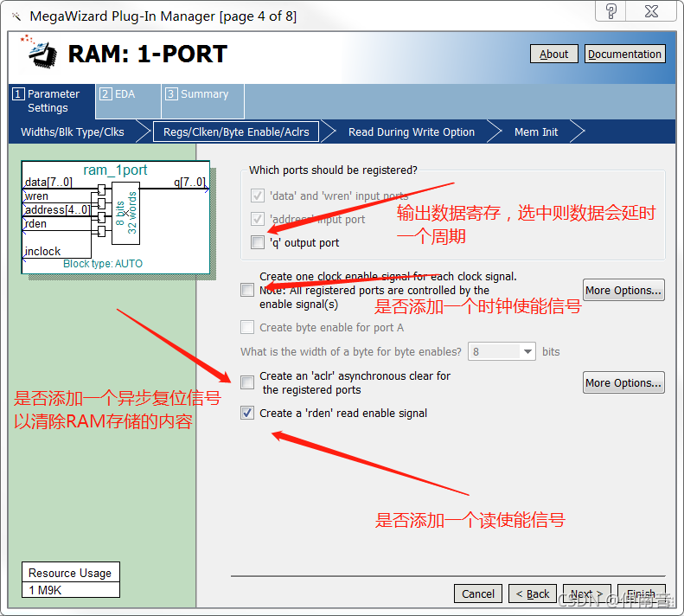Click More Options for aclr clear
Screen dimensions: 684x616
623,383
